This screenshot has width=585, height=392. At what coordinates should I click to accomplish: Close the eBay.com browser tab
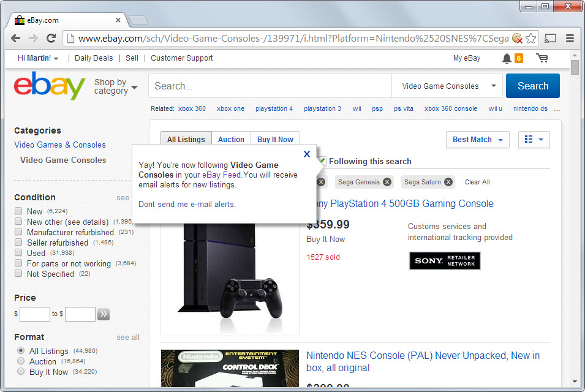pyautogui.click(x=118, y=20)
